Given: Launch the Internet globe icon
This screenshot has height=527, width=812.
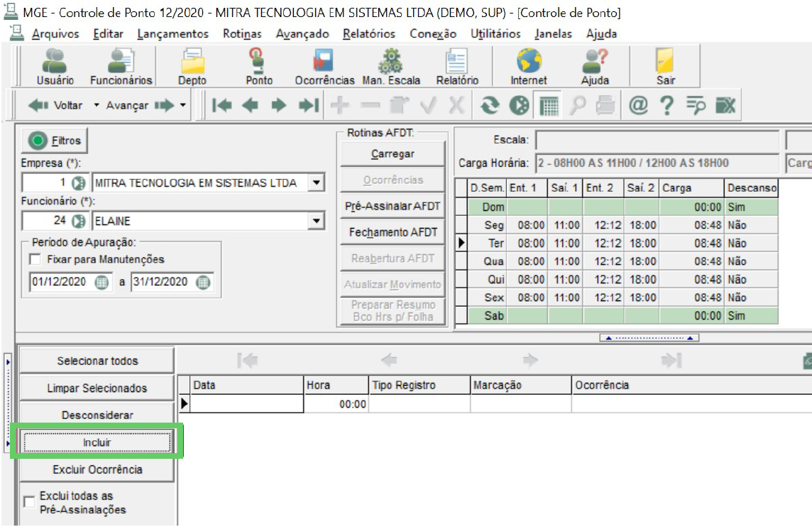Looking at the screenshot, I should (528, 66).
